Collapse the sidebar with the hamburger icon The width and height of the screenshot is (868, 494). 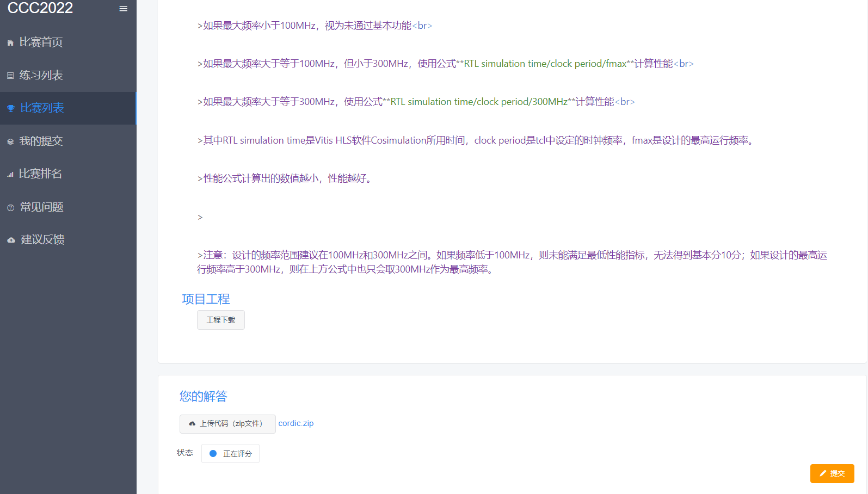point(124,9)
